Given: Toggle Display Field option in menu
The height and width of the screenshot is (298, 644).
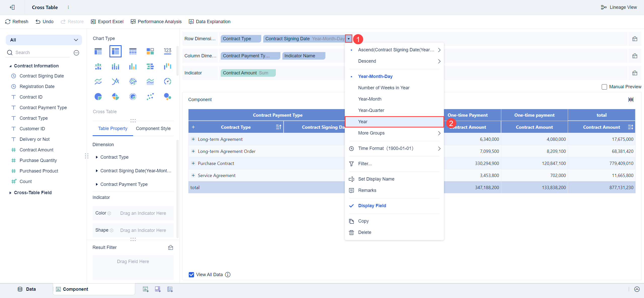Looking at the screenshot, I should click(x=372, y=206).
